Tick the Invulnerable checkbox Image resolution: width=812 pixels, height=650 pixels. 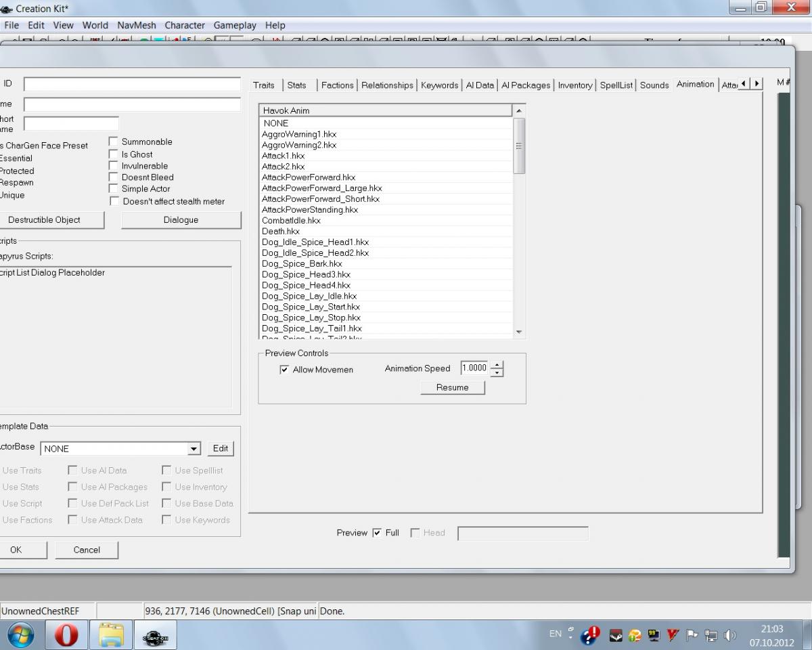pyautogui.click(x=114, y=165)
